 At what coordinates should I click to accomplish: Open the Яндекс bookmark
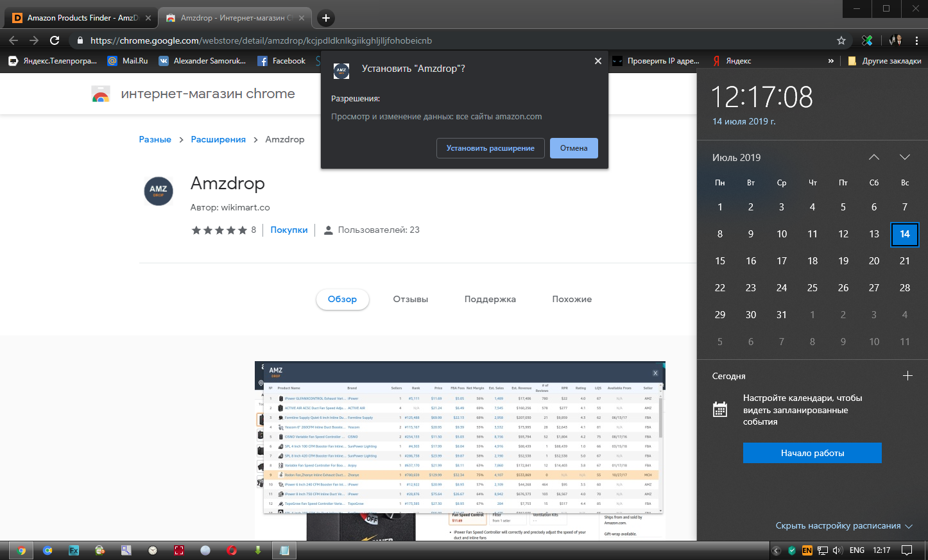732,61
